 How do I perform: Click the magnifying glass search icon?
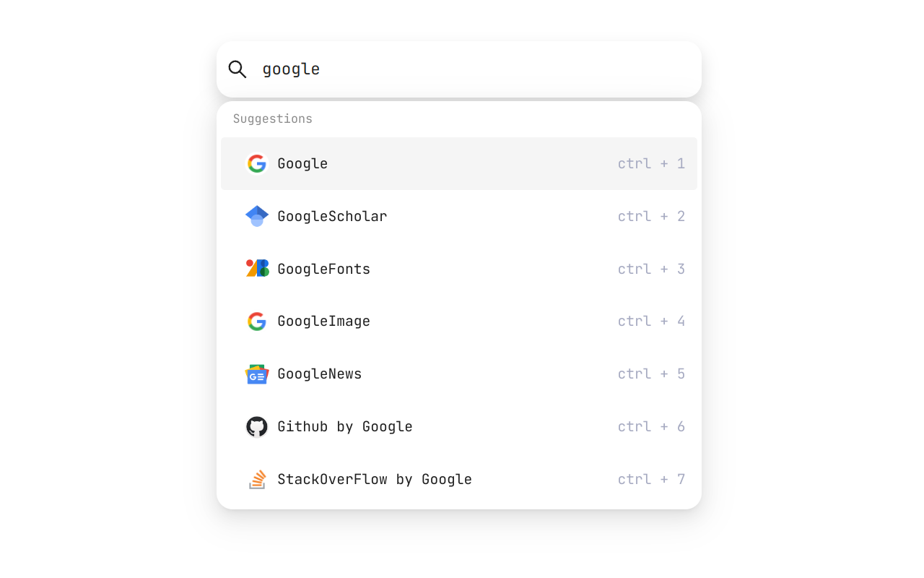237,69
